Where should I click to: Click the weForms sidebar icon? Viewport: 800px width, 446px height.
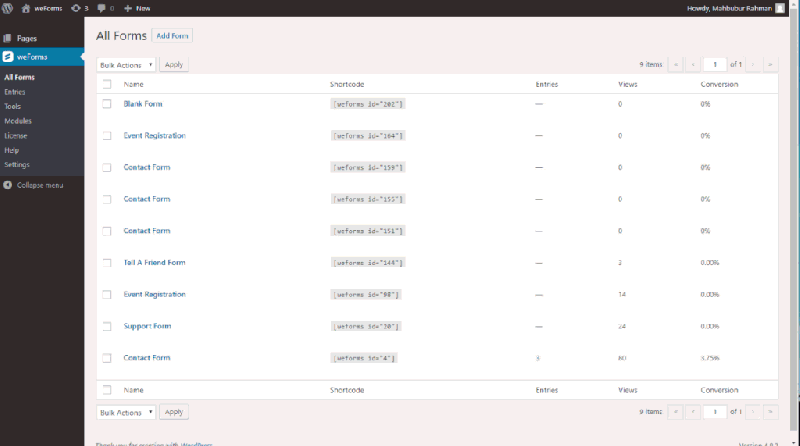[8, 57]
